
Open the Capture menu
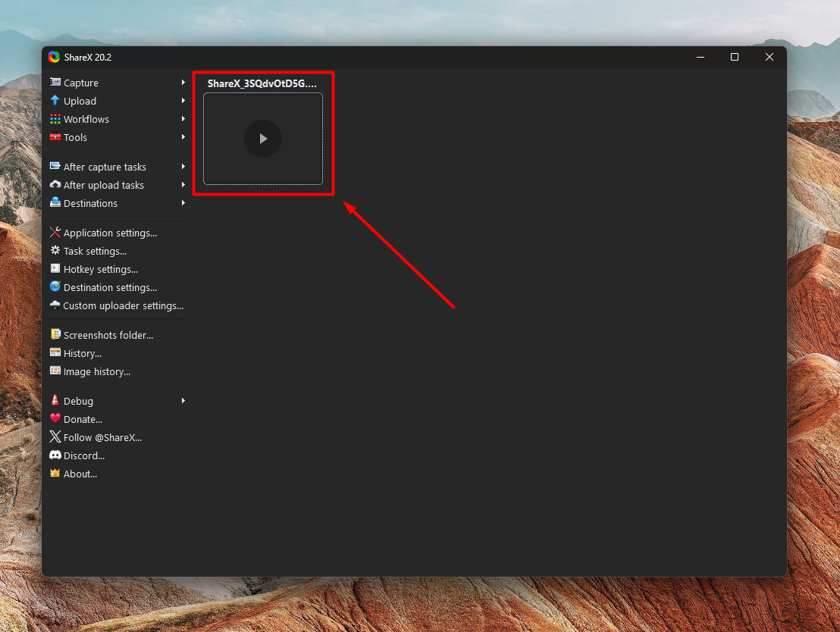point(118,83)
